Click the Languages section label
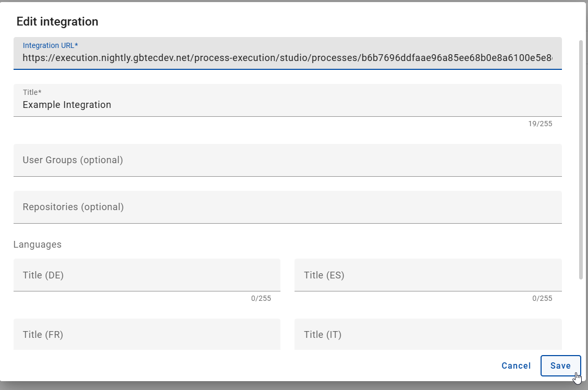This screenshot has height=390, width=588. (x=36, y=244)
